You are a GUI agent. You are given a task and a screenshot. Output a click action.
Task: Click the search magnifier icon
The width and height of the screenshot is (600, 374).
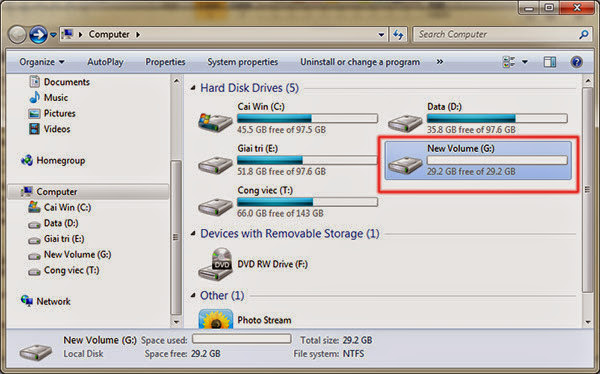pyautogui.click(x=584, y=34)
